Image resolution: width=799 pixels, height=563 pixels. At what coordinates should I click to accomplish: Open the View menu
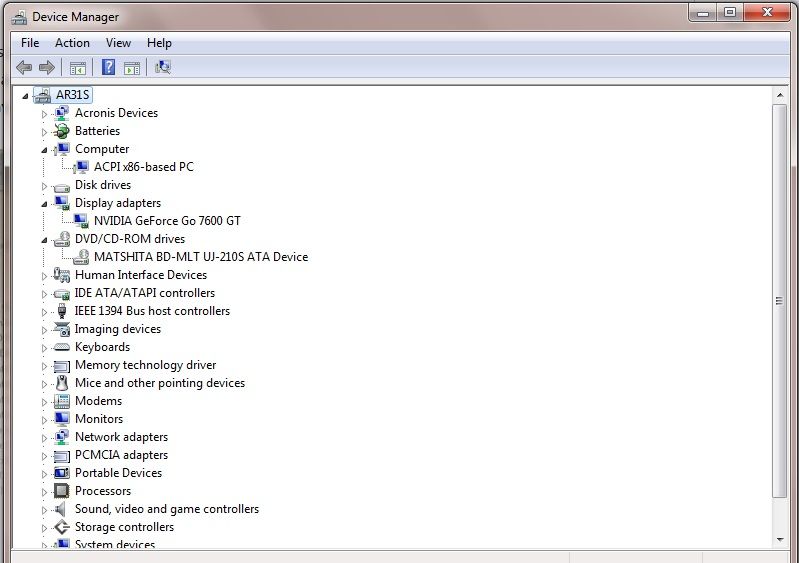[118, 43]
